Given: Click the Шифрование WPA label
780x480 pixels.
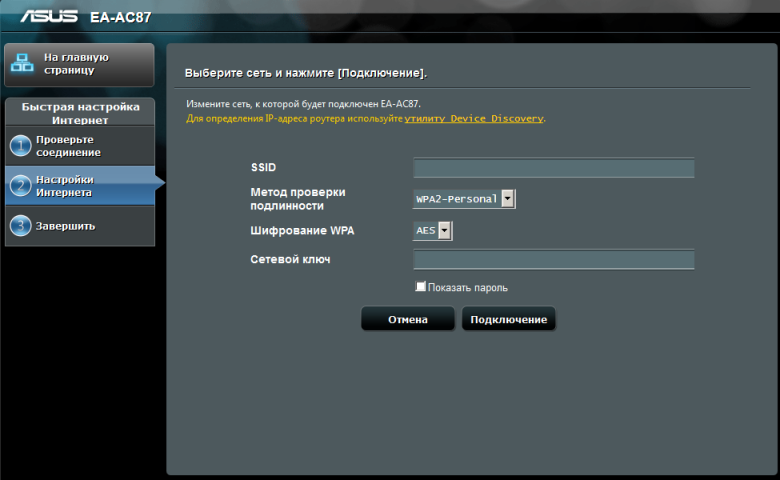Looking at the screenshot, I should (x=302, y=231).
